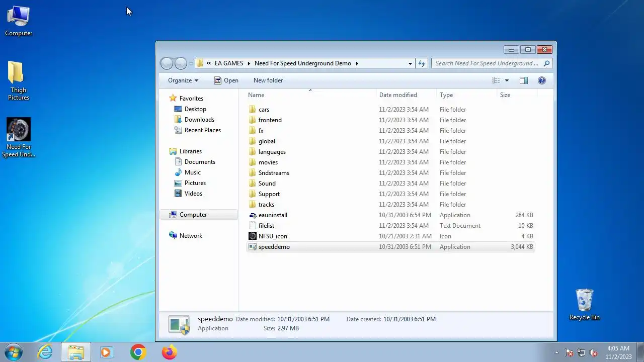Image resolution: width=644 pixels, height=362 pixels.
Task: Click the New folder button
Action: tap(268, 80)
